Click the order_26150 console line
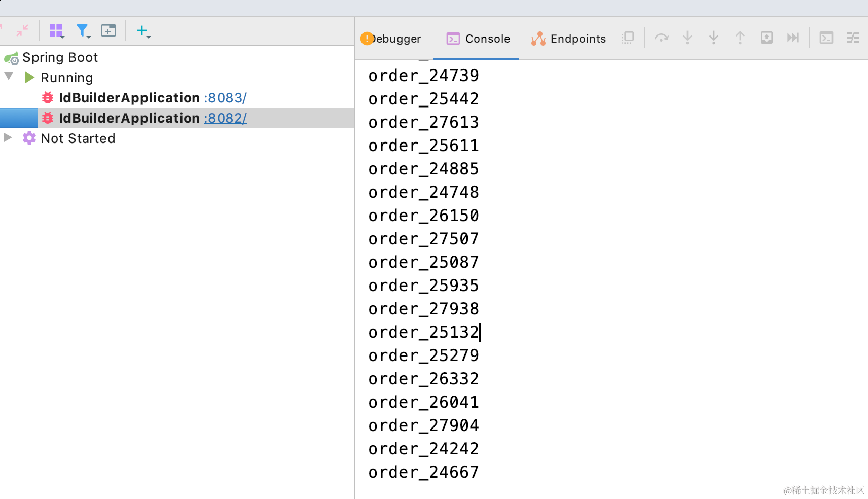Screen dimensions: 868x499 423,216
